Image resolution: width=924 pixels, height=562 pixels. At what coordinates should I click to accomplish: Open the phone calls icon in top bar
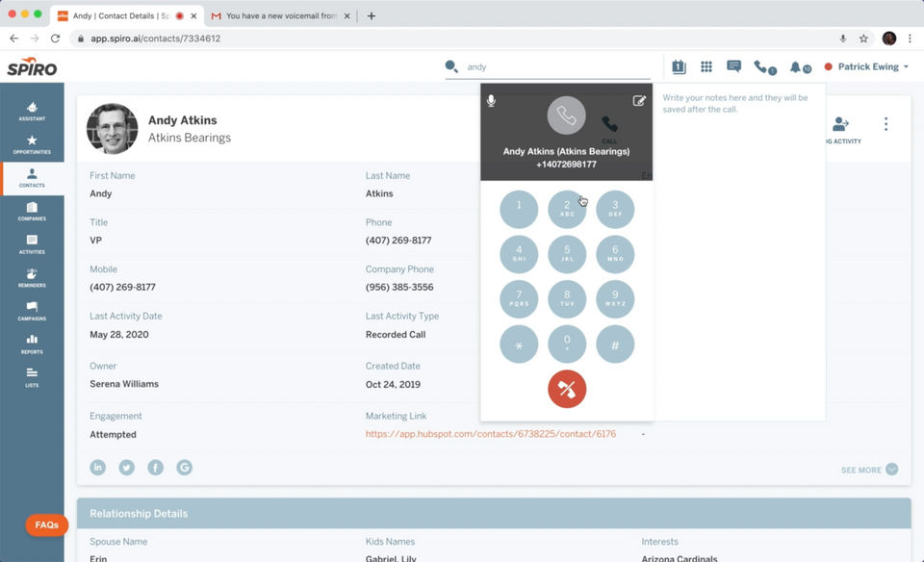(x=764, y=67)
